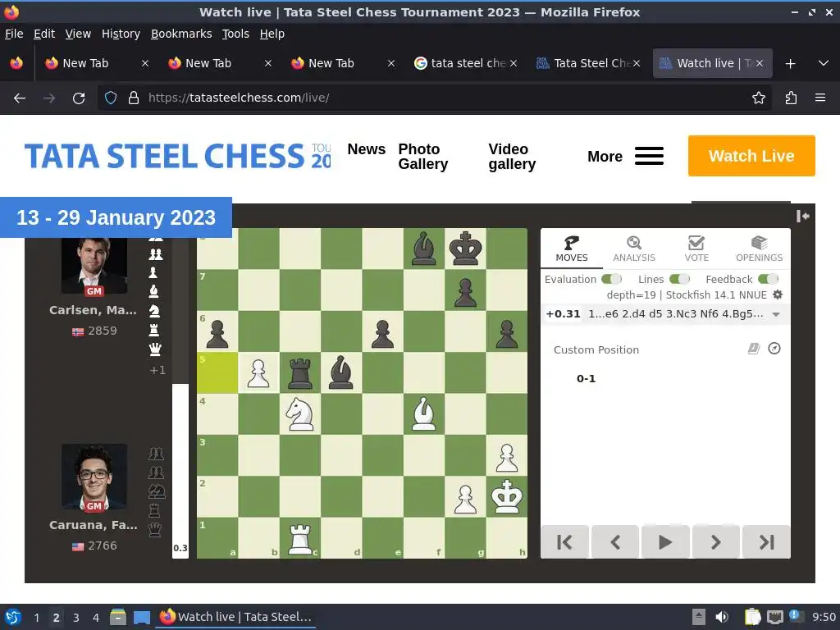Open the News page
The height and width of the screenshot is (630, 840).
pos(367,149)
